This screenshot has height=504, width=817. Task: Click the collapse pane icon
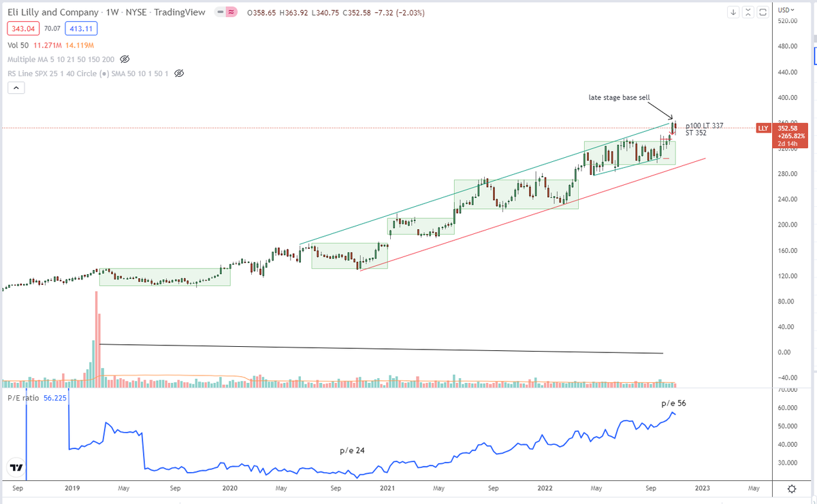[748, 12]
